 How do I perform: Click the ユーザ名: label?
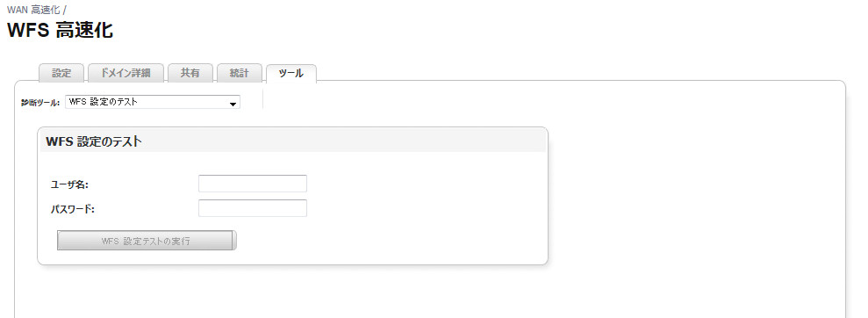(x=70, y=184)
